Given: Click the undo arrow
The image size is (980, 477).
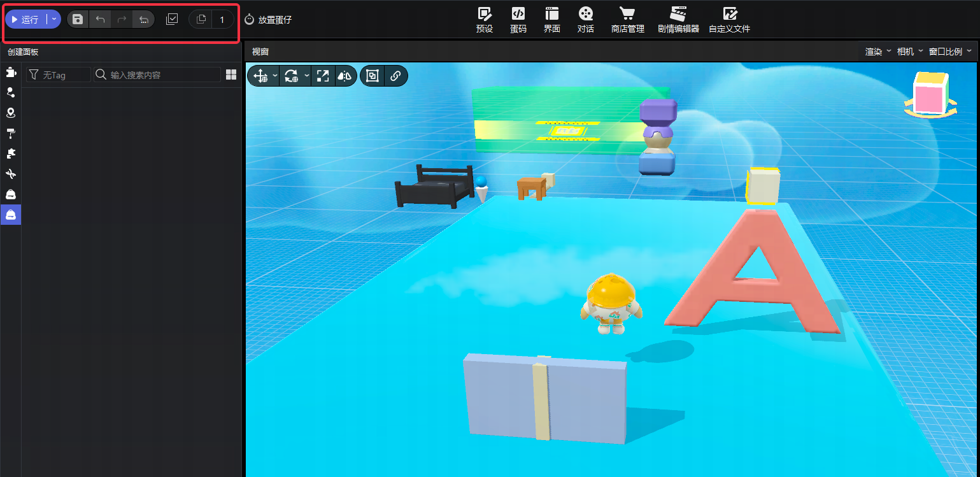Looking at the screenshot, I should (x=100, y=20).
